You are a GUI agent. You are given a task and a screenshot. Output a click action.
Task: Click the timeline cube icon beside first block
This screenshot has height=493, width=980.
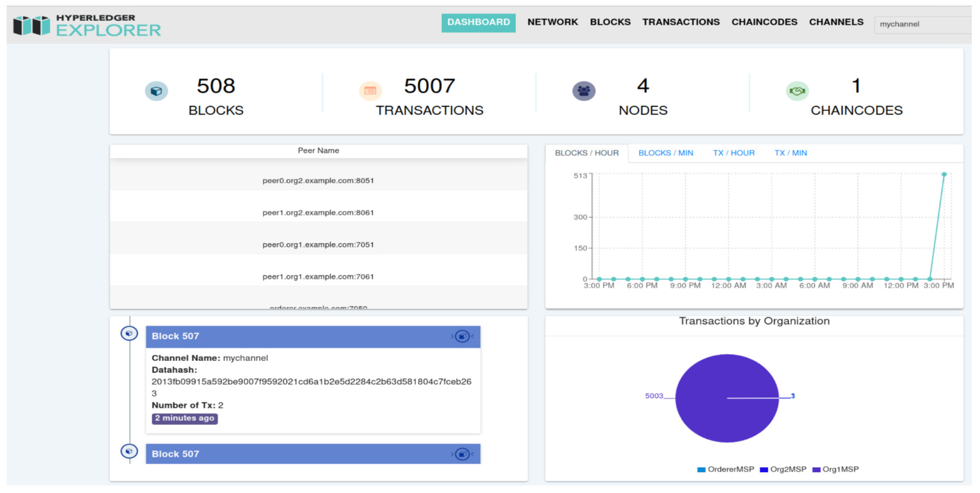(129, 334)
